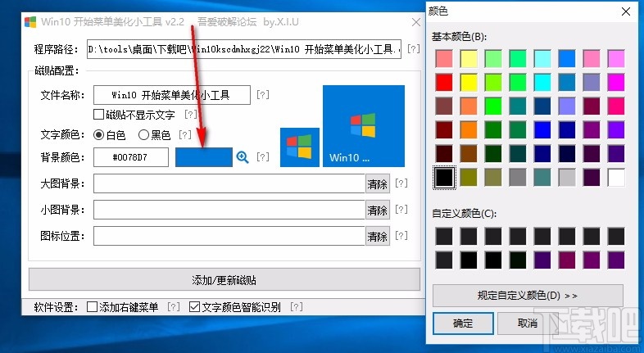
Task: Confirm color with the 确定 button
Action: tap(463, 323)
